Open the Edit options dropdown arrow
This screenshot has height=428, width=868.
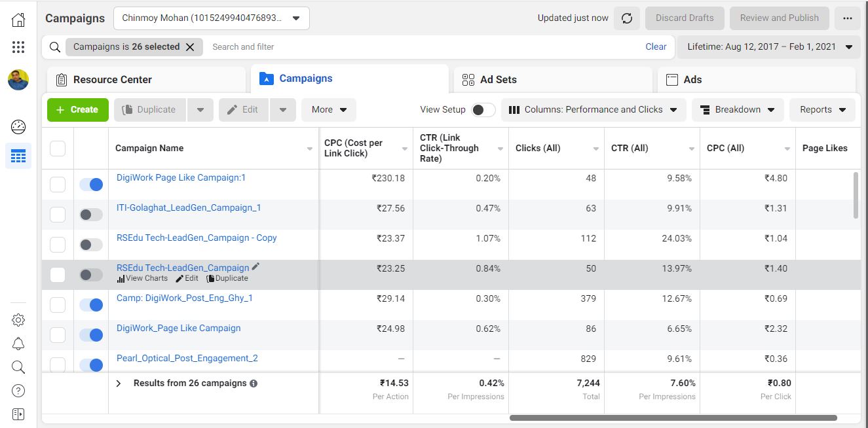pos(283,110)
